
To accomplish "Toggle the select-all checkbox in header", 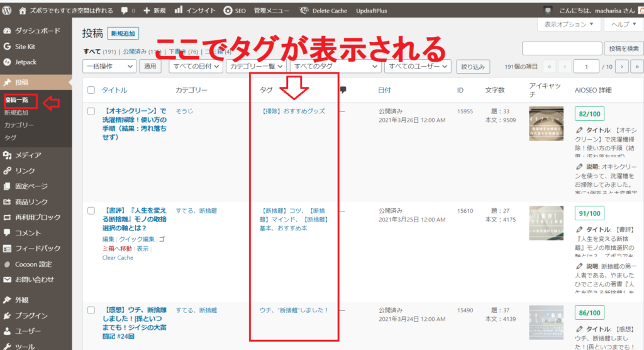I will click(91, 90).
